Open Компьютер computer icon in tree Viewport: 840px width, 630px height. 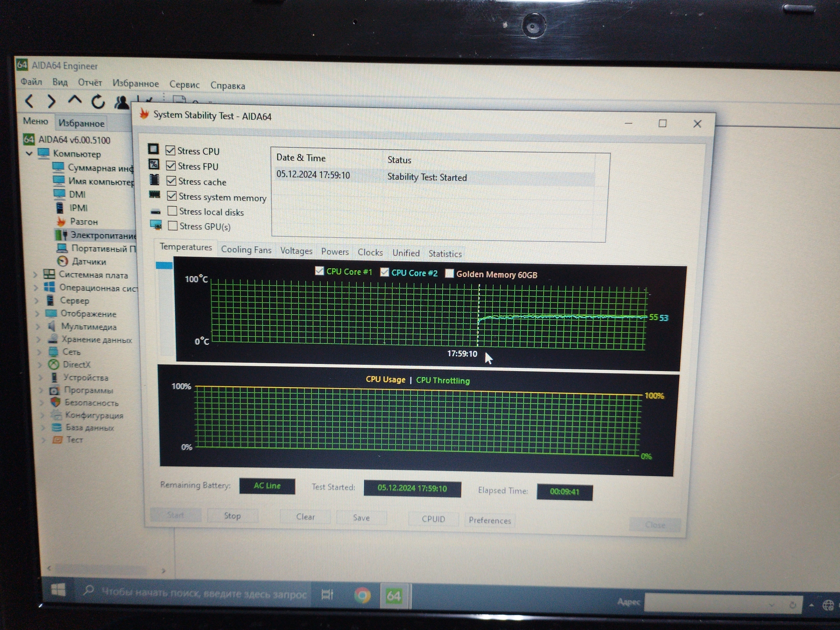tap(43, 153)
